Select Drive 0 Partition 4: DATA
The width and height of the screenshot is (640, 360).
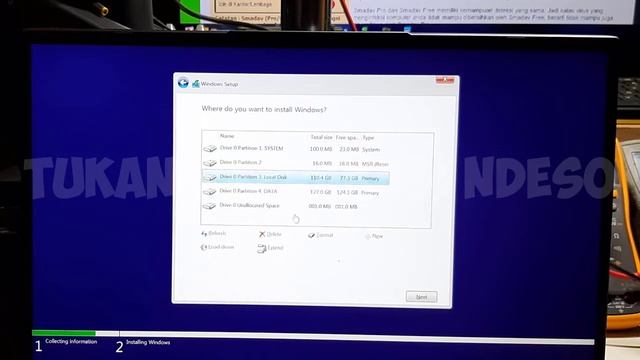coord(296,192)
